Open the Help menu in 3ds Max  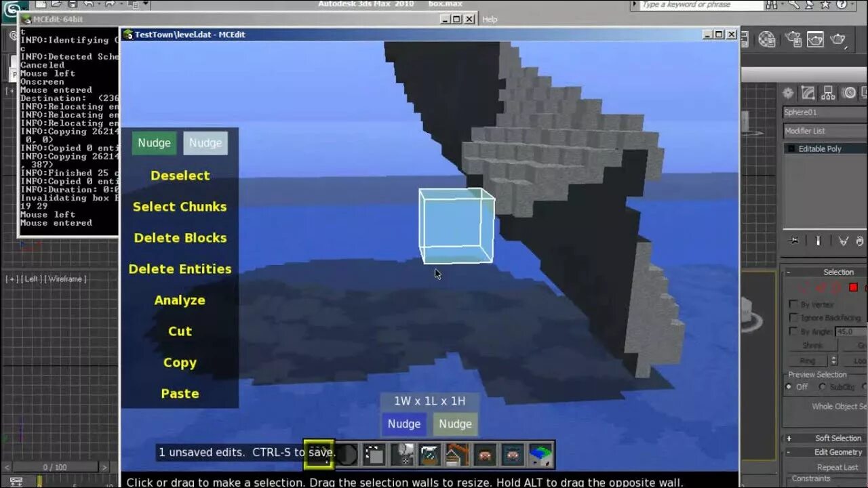(x=490, y=20)
